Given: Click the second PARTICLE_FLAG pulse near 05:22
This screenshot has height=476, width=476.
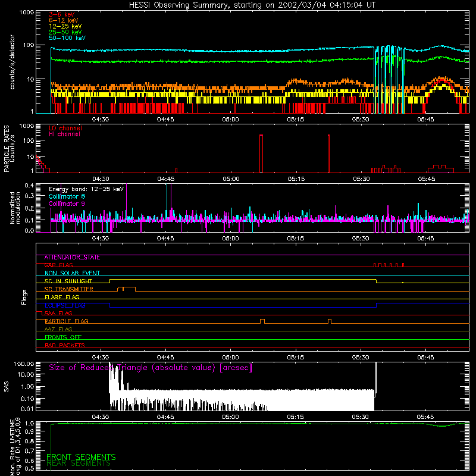Looking at the screenshot, I should 330,321.
